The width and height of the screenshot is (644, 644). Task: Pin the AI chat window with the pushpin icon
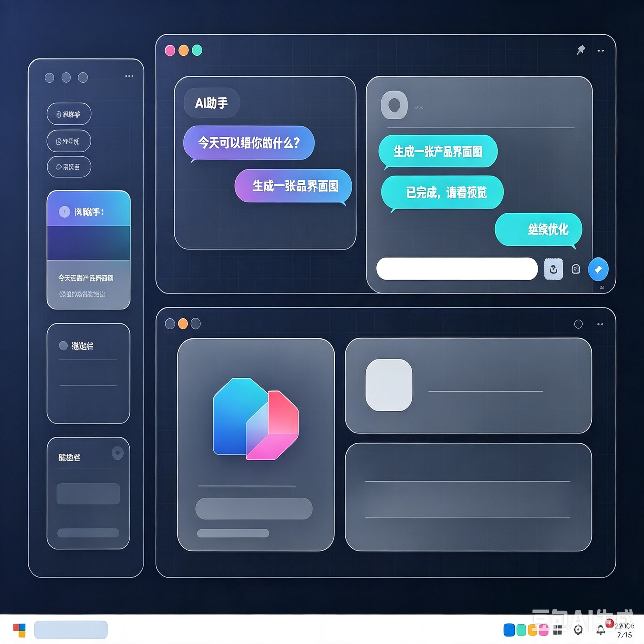[x=581, y=50]
